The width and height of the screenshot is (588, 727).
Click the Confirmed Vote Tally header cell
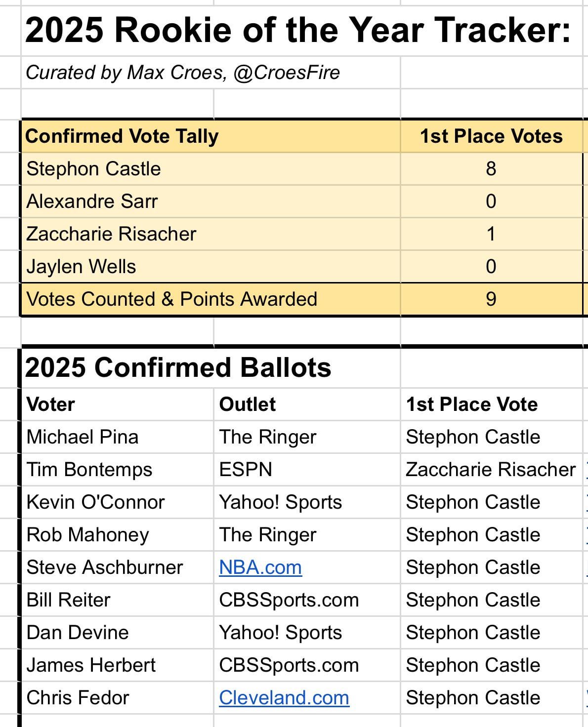pos(122,136)
